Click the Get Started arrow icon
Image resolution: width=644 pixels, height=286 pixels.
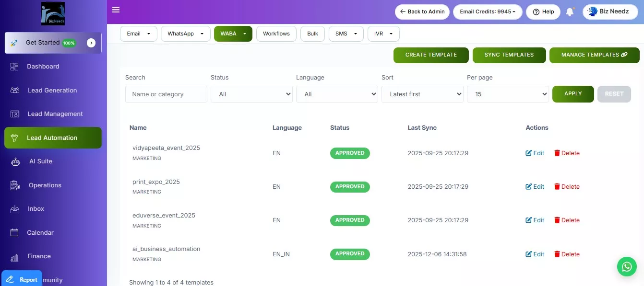[x=91, y=43]
